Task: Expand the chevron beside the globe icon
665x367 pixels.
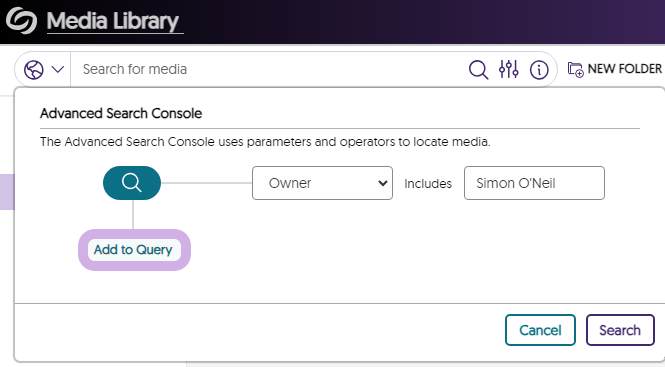Action: (x=58, y=69)
